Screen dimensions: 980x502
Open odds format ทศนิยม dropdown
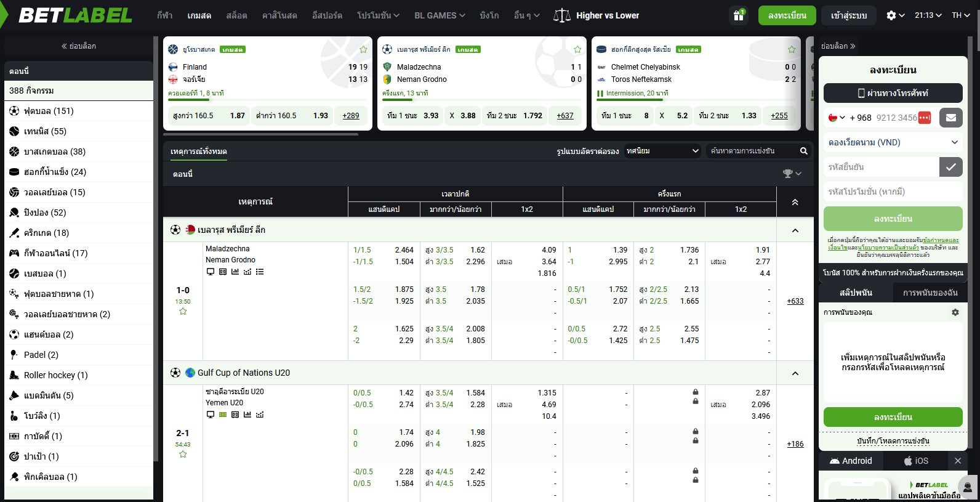pos(662,151)
